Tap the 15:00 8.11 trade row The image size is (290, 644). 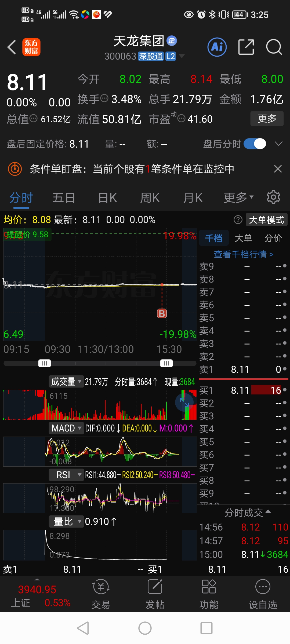tap(243, 554)
